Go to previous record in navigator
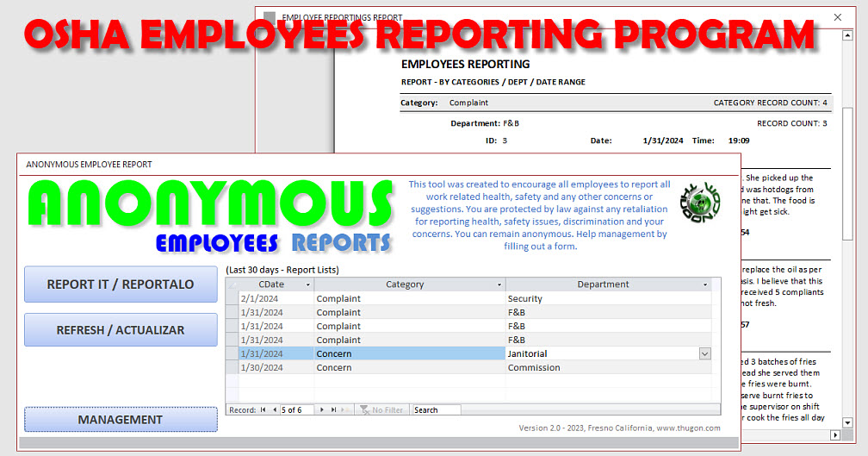 point(274,410)
